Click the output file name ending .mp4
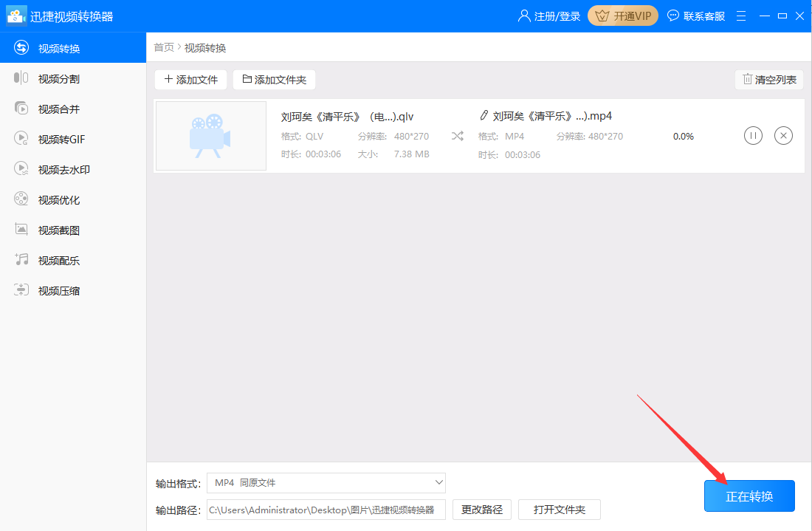 coord(552,116)
